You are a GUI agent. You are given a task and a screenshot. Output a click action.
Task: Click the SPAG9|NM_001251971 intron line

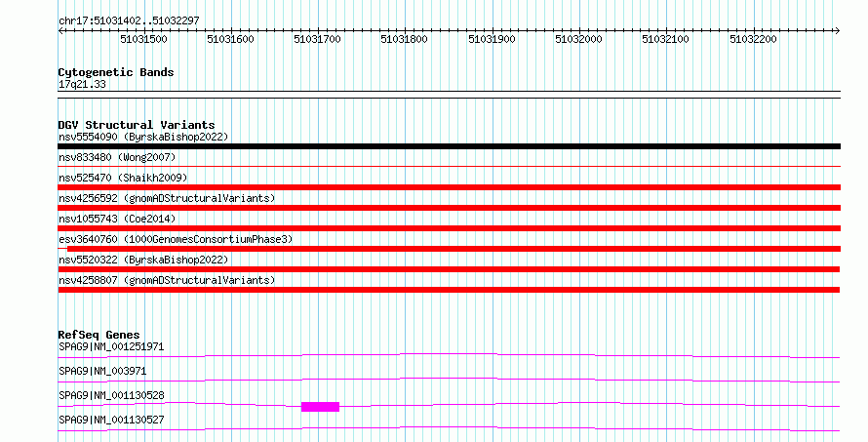(449, 354)
